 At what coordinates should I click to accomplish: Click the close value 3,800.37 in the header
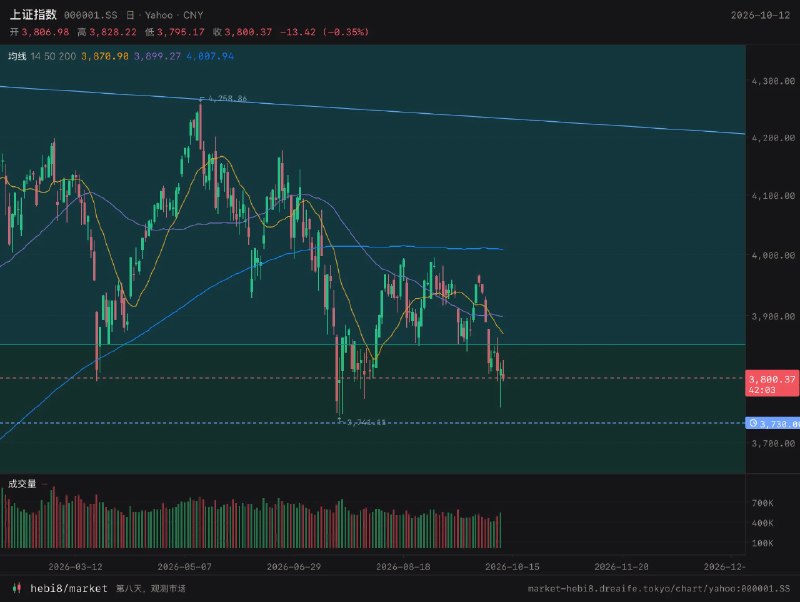[248, 32]
